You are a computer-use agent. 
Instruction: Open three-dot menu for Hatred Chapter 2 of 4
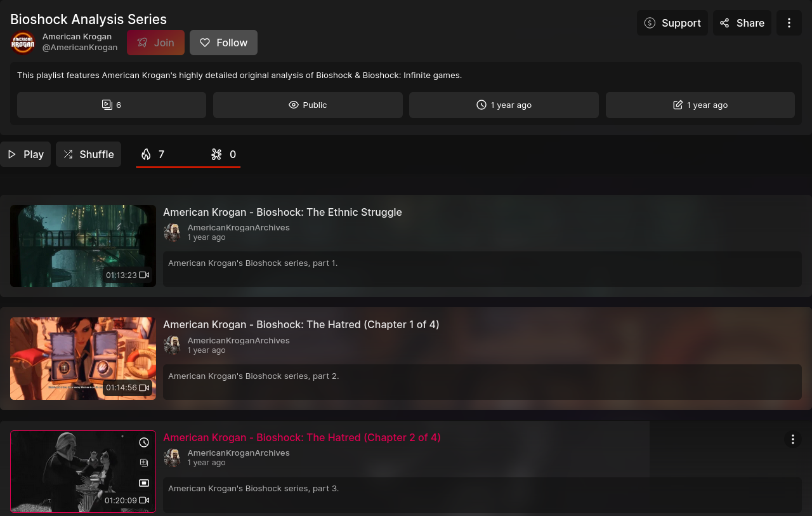click(x=792, y=439)
